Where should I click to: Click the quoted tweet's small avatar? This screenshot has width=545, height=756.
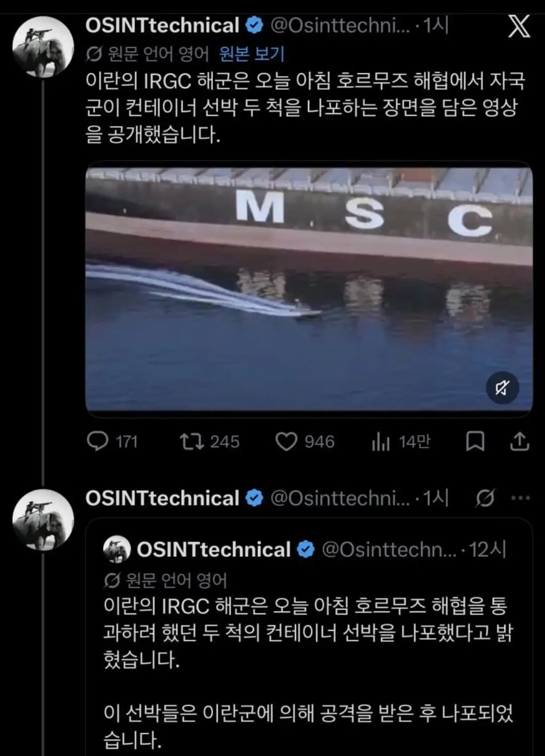[x=117, y=549]
